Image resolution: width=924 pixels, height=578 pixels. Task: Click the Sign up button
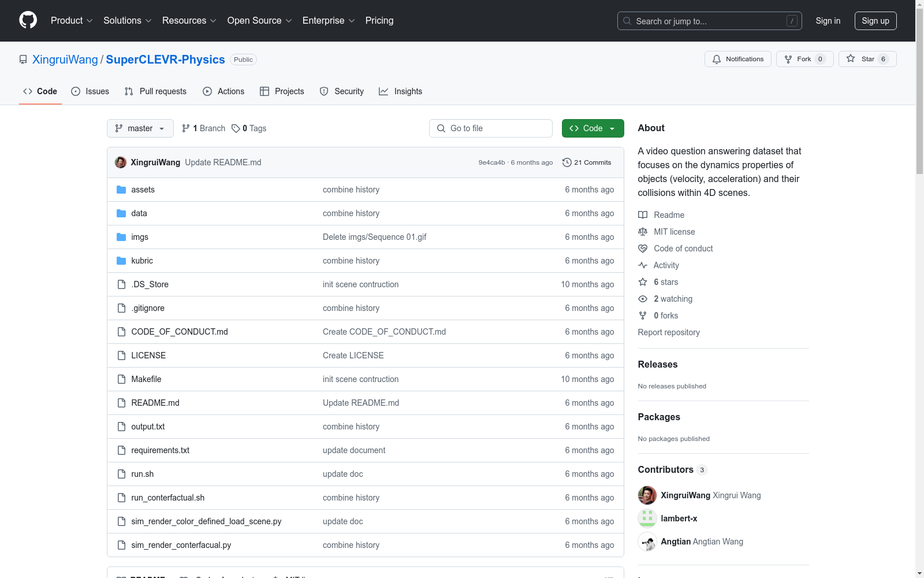pos(875,21)
